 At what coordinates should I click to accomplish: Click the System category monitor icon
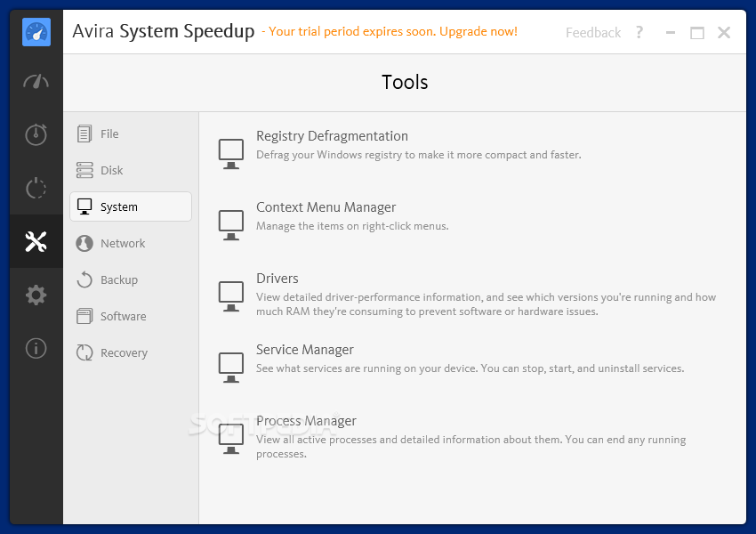(84, 206)
